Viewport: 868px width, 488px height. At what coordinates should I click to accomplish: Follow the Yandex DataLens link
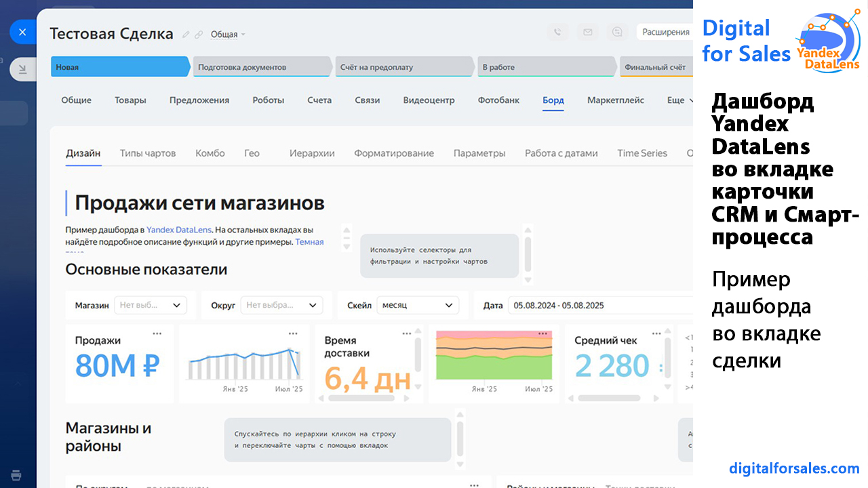(x=179, y=230)
